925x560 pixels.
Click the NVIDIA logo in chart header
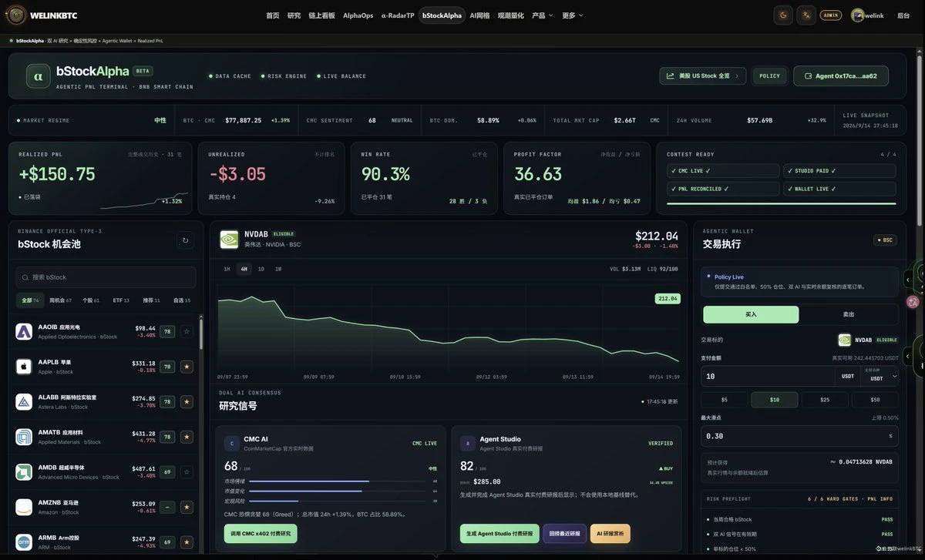(229, 239)
